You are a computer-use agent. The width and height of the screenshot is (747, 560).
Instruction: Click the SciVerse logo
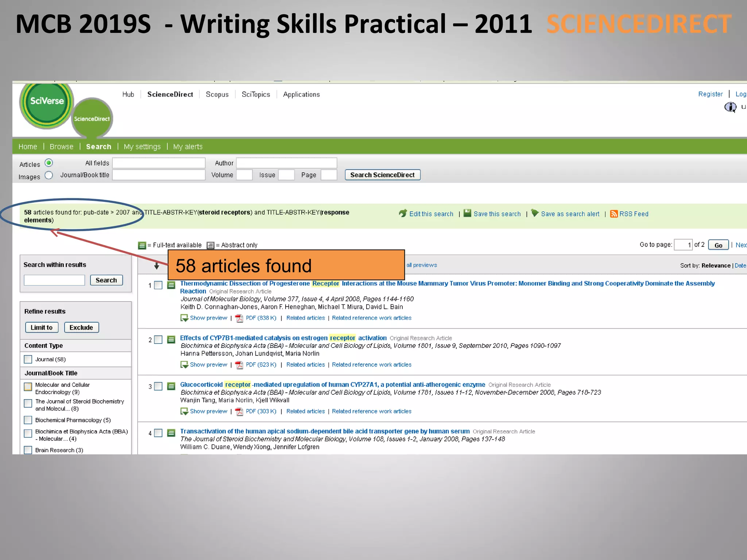(x=47, y=105)
